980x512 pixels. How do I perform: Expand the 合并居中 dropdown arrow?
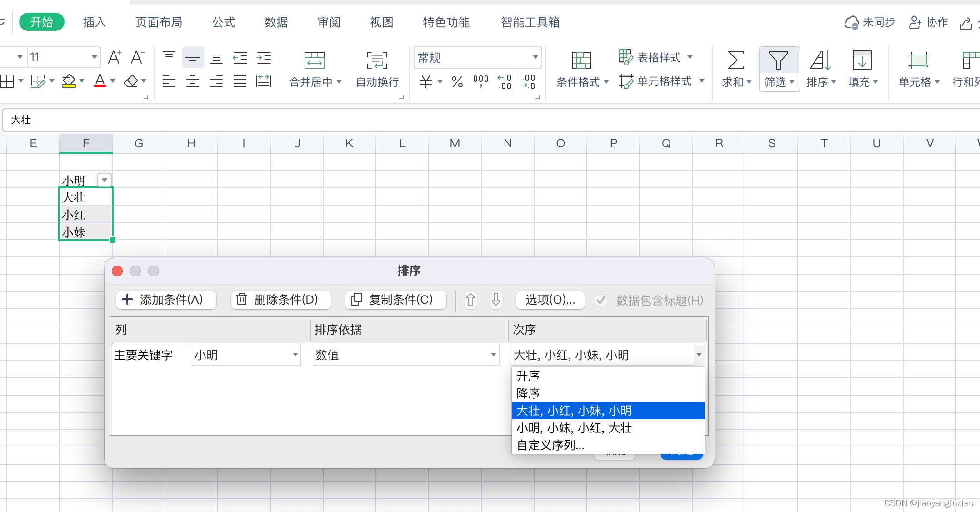pos(339,82)
